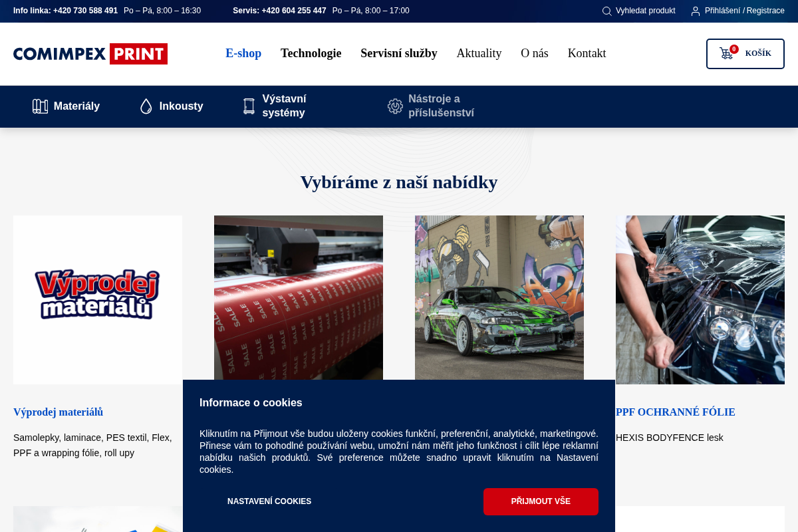
Task: Accept all cookies with Přijmout vše
Action: (x=541, y=501)
